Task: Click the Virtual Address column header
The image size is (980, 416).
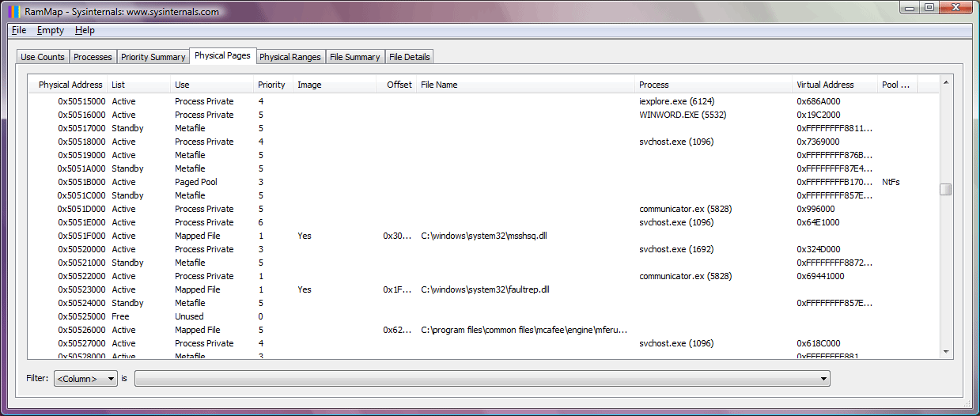Action: click(825, 85)
